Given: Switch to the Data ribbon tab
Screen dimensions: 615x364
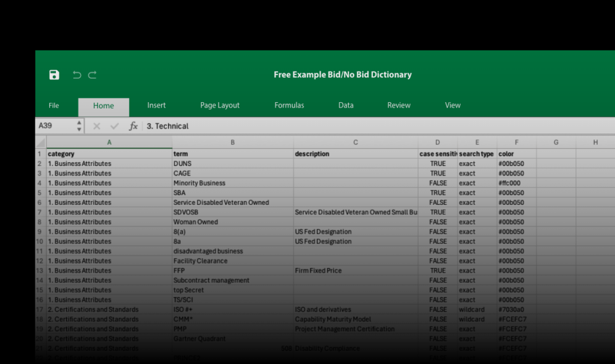Looking at the screenshot, I should point(346,105).
